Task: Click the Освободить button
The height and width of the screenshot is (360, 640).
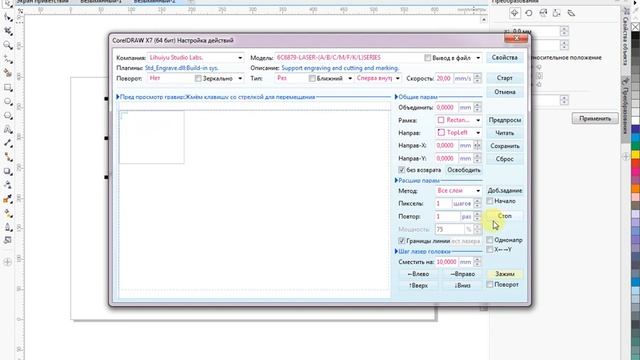Action: [x=464, y=170]
